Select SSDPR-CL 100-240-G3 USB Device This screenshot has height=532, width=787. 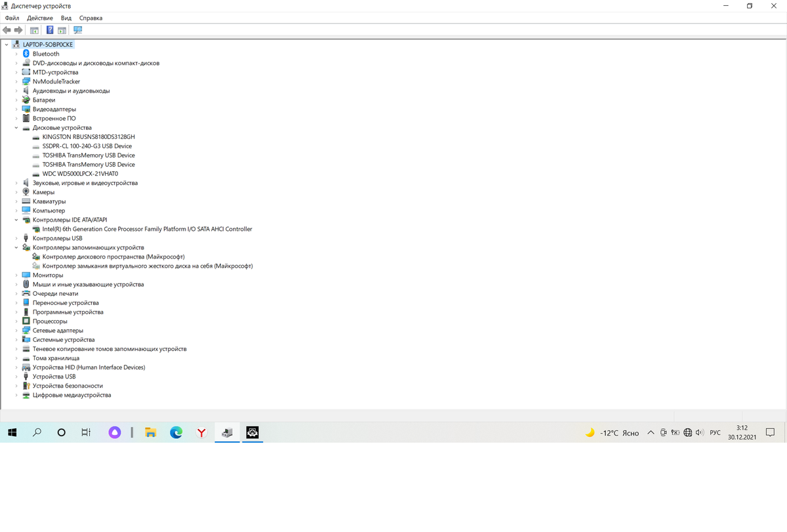tap(87, 146)
